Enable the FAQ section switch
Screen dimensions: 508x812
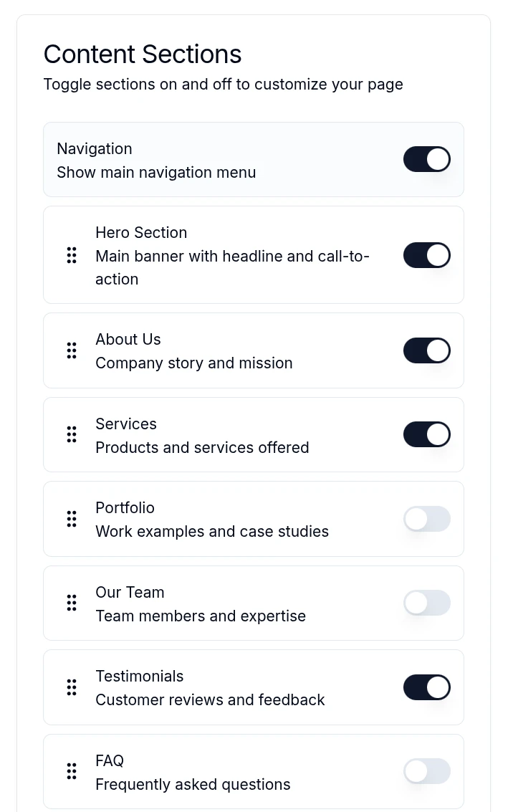(426, 771)
